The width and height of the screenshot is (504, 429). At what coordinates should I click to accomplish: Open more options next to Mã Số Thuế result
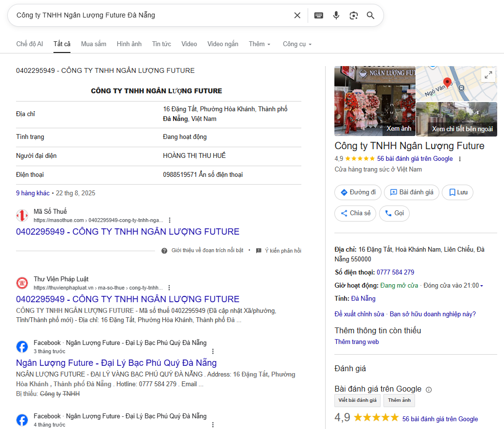pos(170,220)
